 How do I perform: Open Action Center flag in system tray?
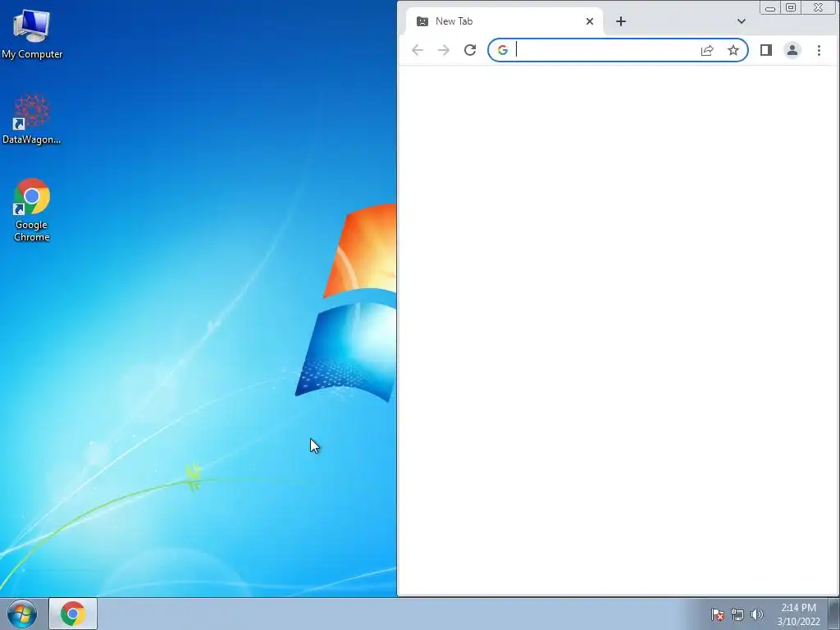[x=717, y=614]
